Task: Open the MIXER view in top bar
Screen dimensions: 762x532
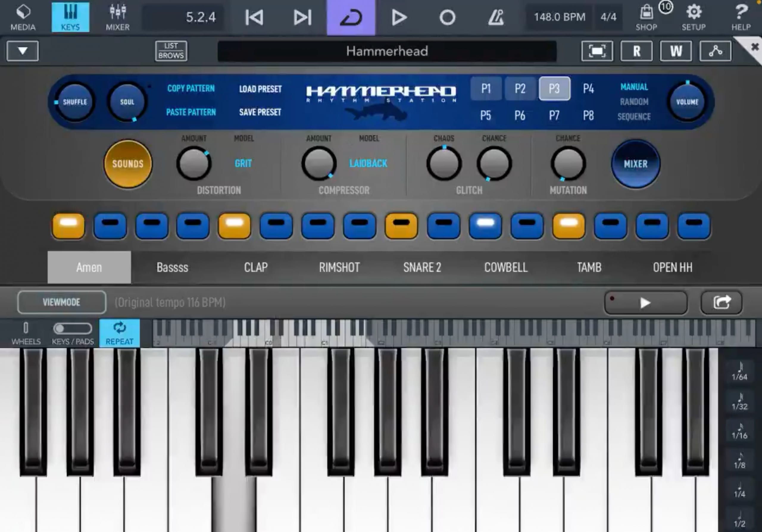Action: tap(118, 17)
